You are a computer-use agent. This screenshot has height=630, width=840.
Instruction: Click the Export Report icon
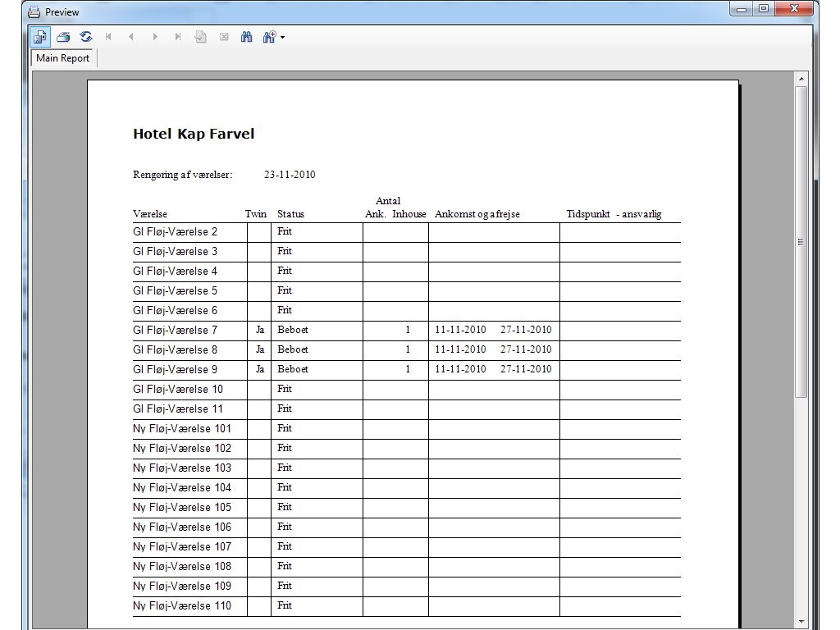tap(40, 37)
